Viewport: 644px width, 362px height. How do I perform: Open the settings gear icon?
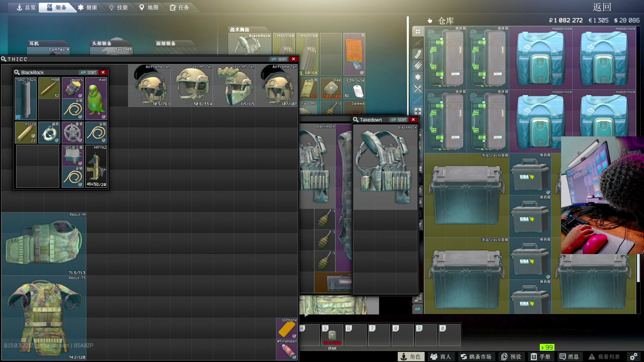point(634,357)
